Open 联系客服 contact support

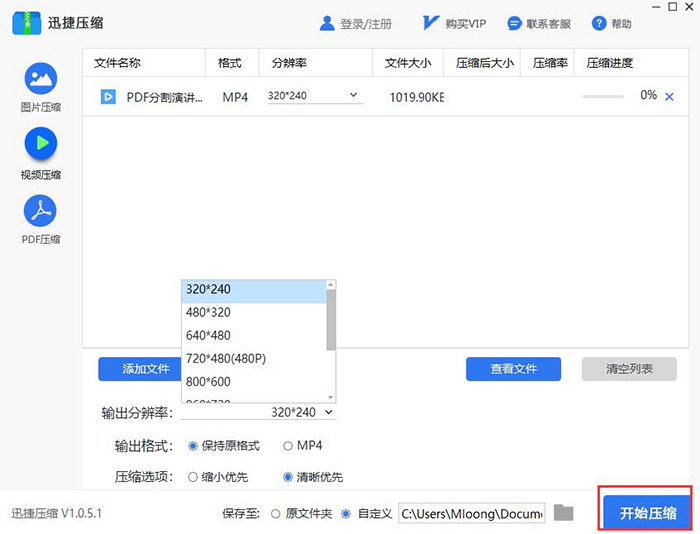548,24
